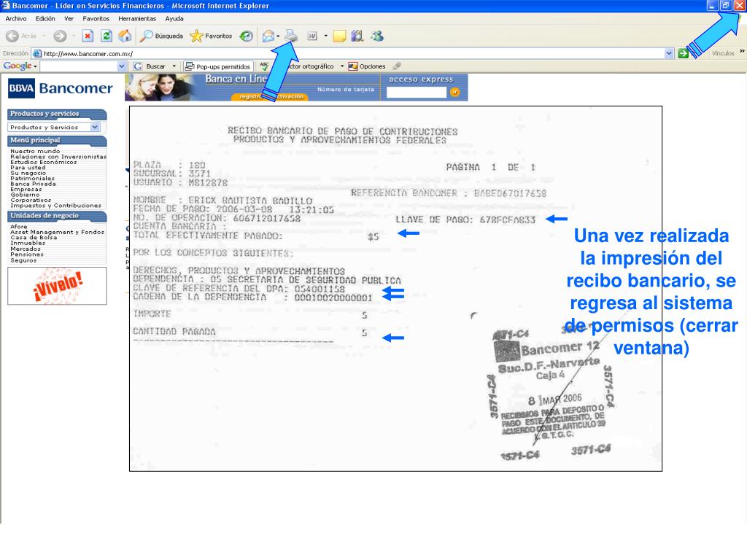
Task: Click the ABC spell check icon
Action: pyautogui.click(x=264, y=66)
